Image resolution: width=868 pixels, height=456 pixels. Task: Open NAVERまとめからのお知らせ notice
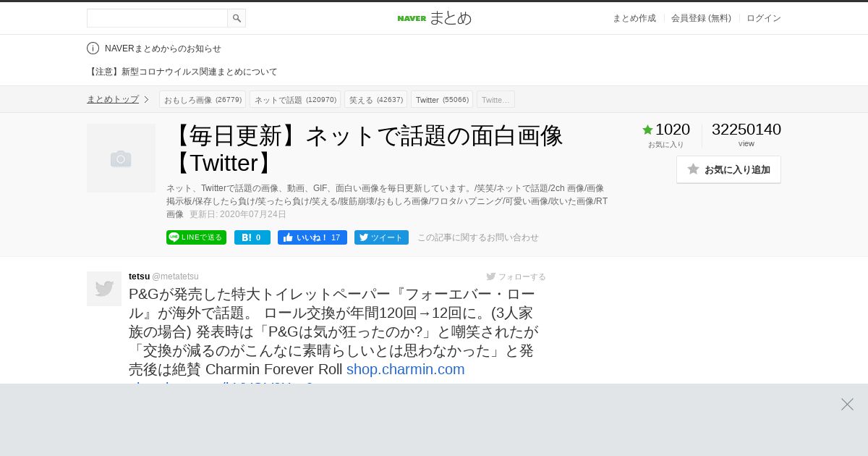pyautogui.click(x=163, y=48)
